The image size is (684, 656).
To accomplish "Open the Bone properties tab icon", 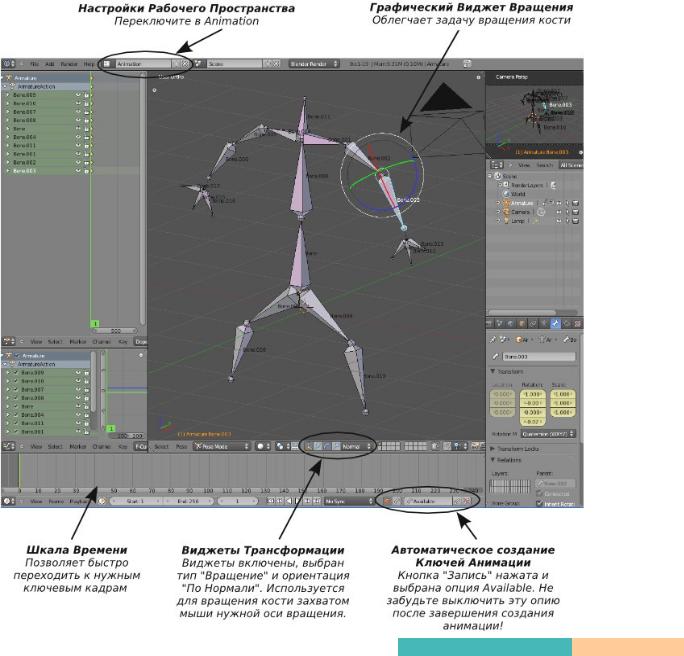I will (555, 324).
